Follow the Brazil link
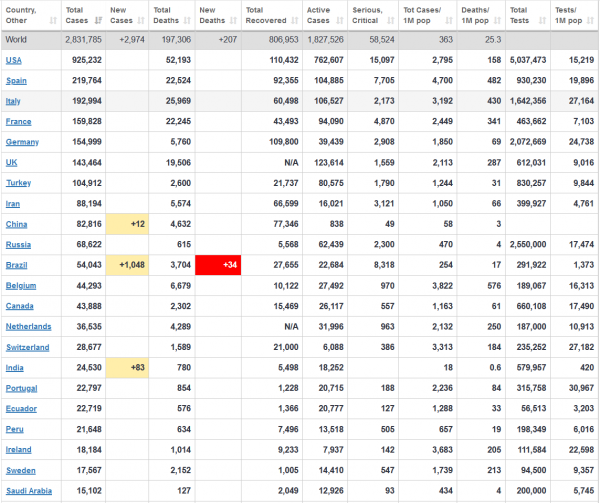 tap(16, 265)
